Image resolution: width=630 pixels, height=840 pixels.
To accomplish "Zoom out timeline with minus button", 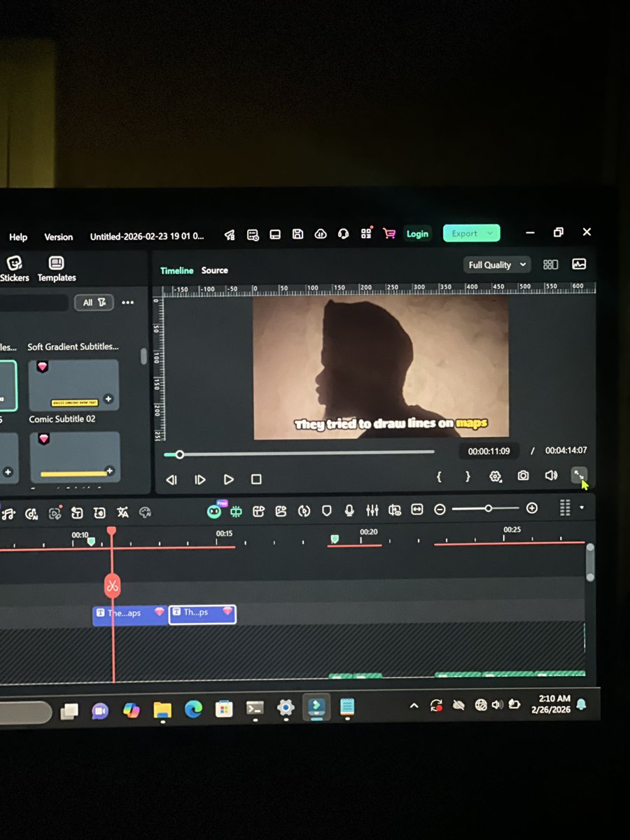I will (x=440, y=510).
